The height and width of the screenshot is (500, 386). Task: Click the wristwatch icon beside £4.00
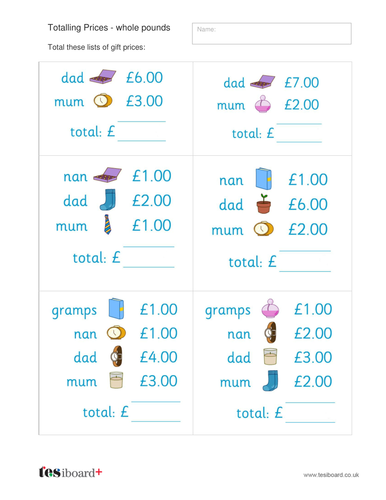pyautogui.click(x=116, y=356)
